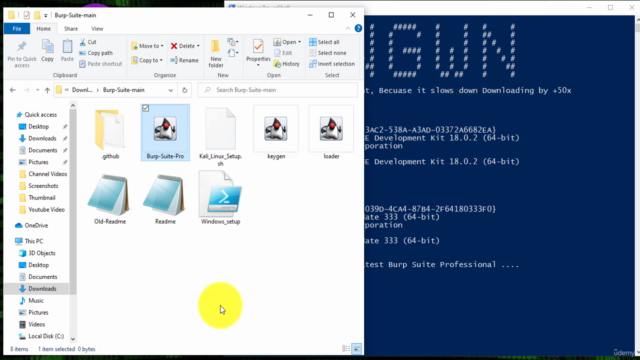Switch to the Share ribbon tab
Image resolution: width=640 pixels, height=360 pixels.
tap(71, 29)
